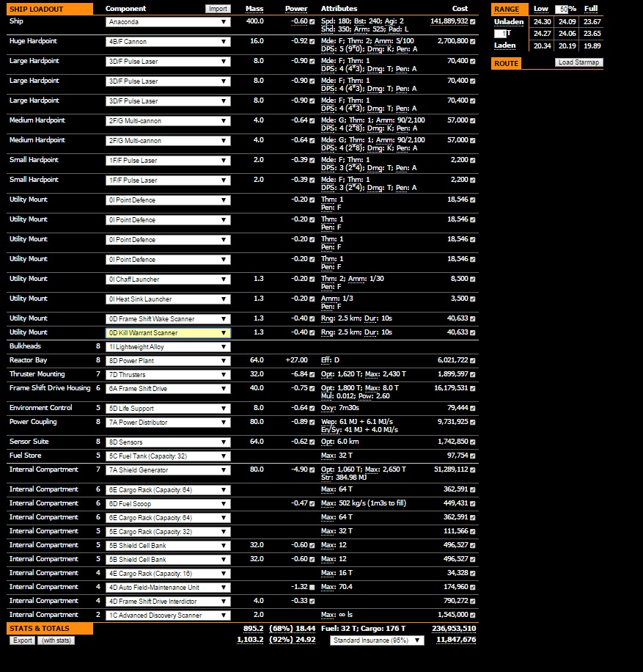This screenshot has height=672, width=643.
Task: Click the fuel percentage input in RANGE
Action: 562,9
